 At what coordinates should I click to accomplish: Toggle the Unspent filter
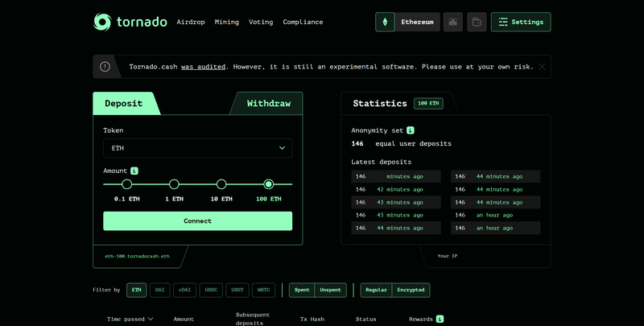click(x=330, y=290)
